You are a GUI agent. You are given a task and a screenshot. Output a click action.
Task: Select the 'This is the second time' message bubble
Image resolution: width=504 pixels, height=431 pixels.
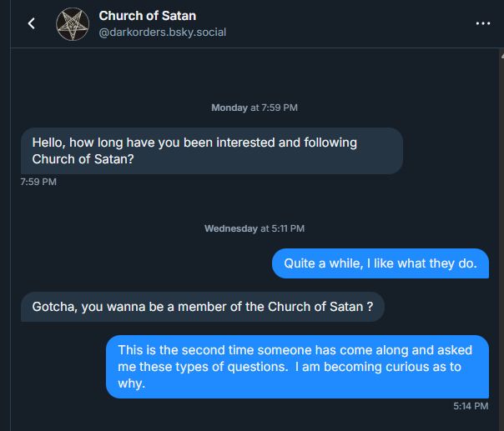[296, 367]
